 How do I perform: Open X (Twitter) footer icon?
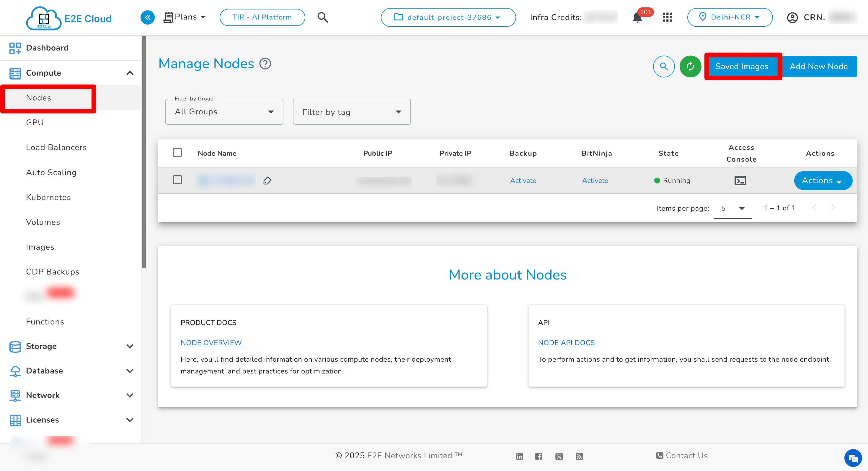[x=559, y=457]
